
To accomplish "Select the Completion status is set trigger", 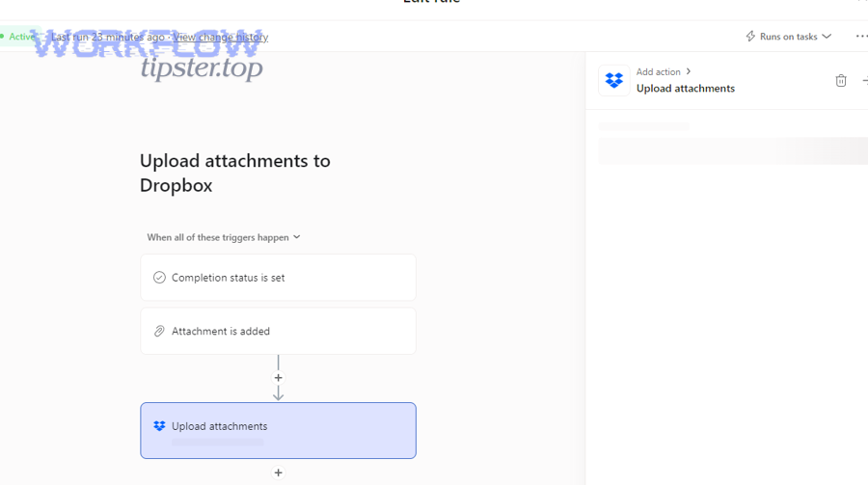I will (278, 278).
